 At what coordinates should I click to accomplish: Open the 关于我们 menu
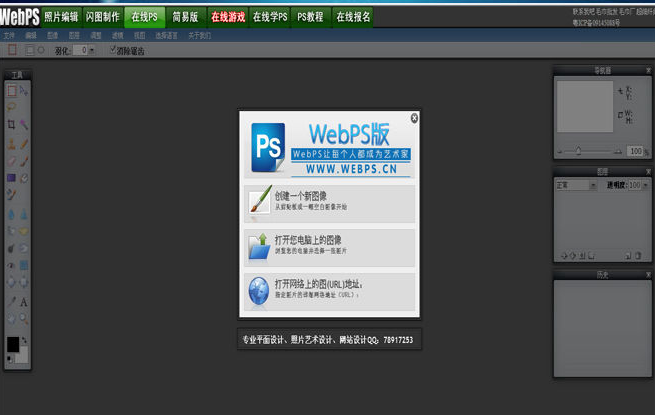point(199,36)
